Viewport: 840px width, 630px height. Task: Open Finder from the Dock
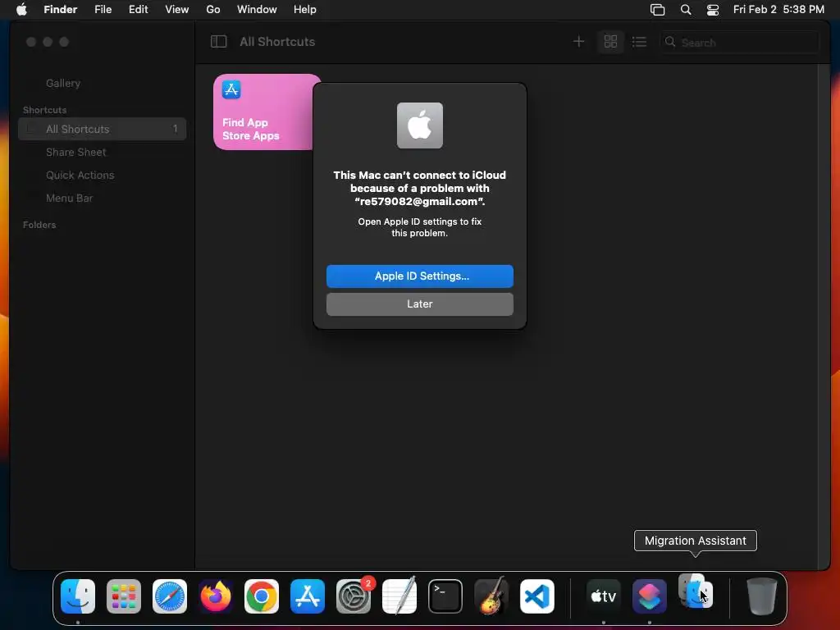[78, 596]
